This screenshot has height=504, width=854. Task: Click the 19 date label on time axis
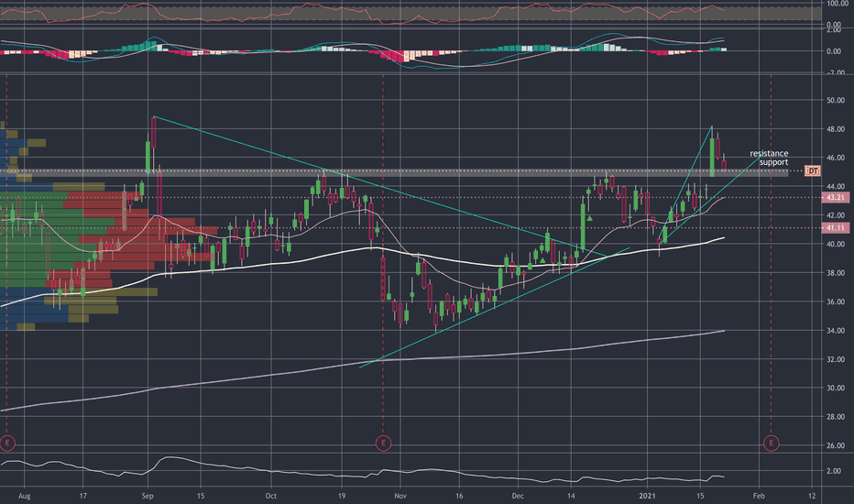coord(342,496)
